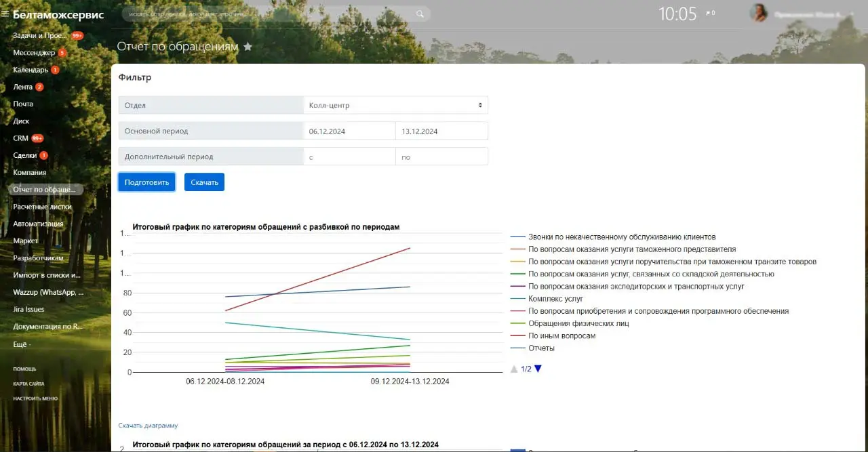
Task: Click the Подготовить button
Action: [x=146, y=182]
